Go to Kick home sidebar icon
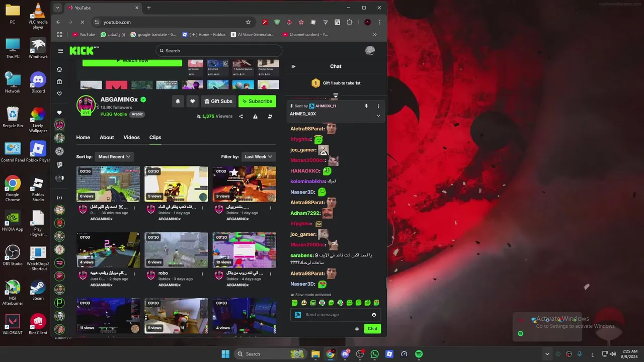 pos(59,69)
